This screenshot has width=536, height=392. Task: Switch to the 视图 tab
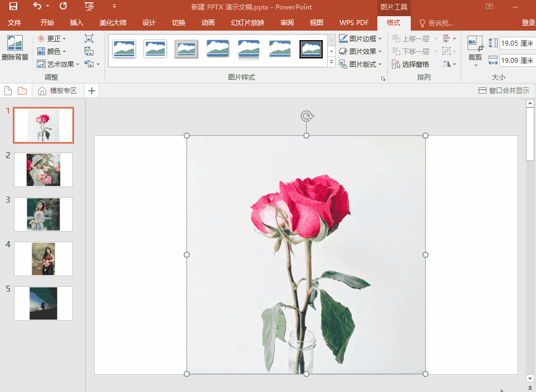[317, 23]
